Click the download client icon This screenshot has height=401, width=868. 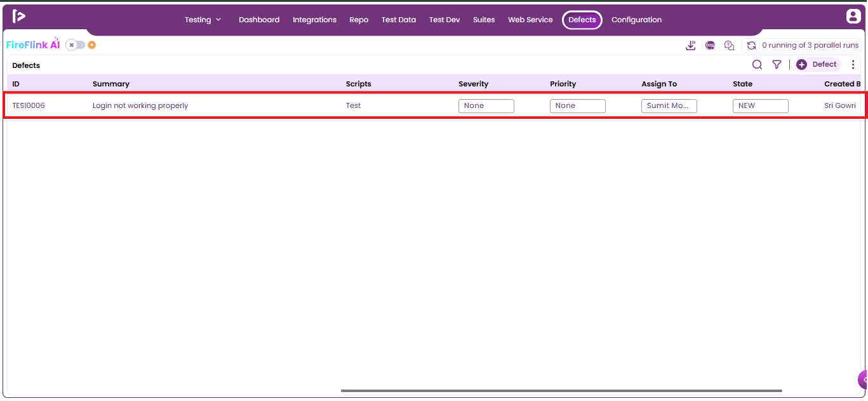click(691, 45)
